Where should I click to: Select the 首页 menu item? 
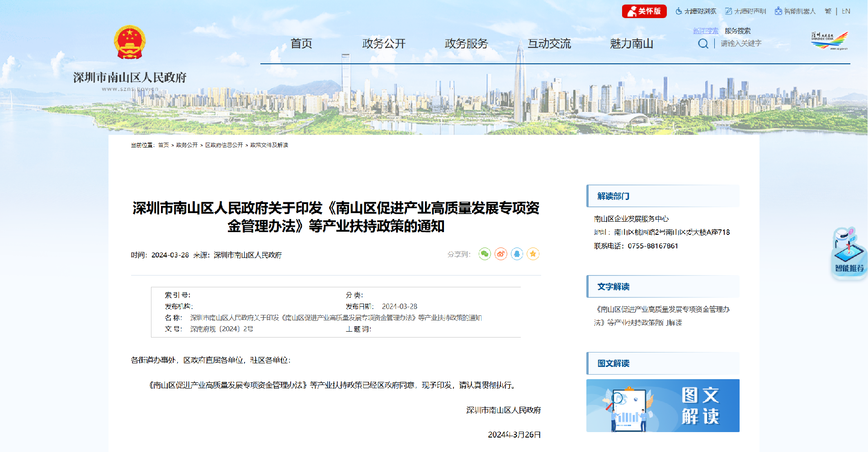point(301,44)
